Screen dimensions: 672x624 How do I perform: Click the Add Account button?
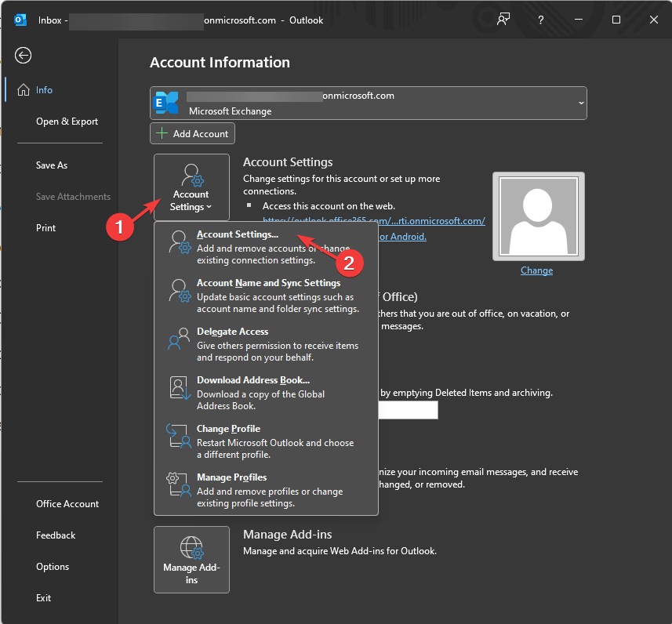tap(192, 134)
